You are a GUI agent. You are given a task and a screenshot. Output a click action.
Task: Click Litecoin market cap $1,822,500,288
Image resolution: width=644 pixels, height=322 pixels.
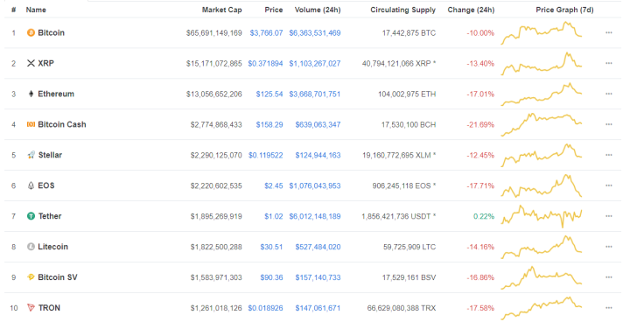pos(216,247)
